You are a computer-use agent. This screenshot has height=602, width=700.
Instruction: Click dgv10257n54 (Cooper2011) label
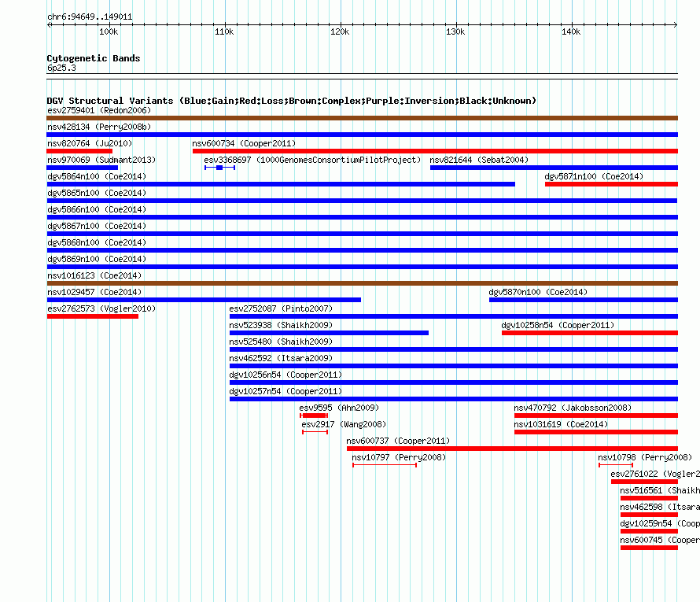(x=286, y=391)
